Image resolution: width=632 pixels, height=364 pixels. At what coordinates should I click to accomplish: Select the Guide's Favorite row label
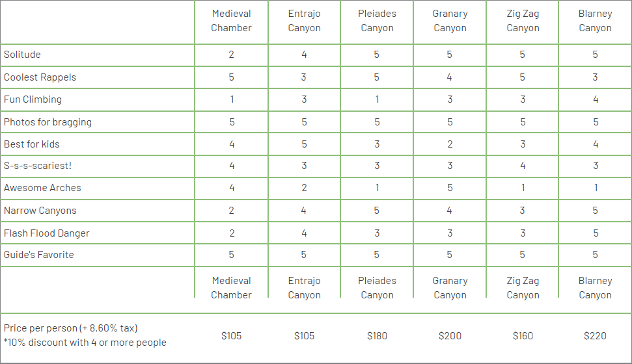(38, 255)
